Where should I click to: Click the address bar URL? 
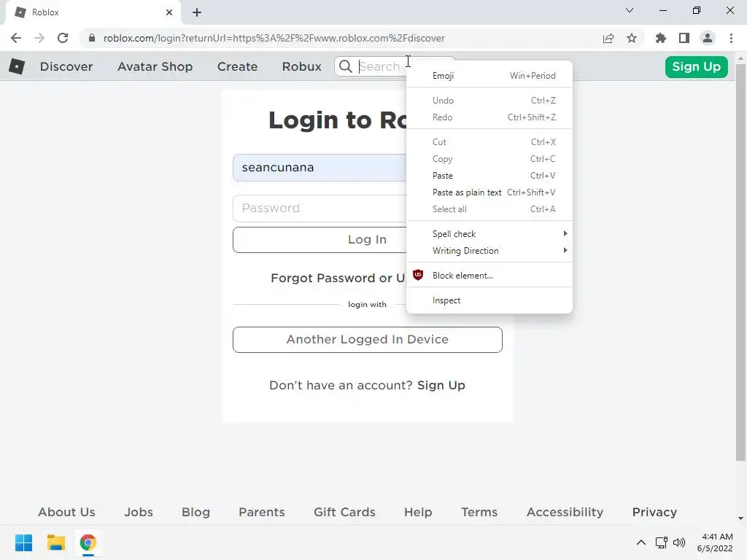[274, 38]
